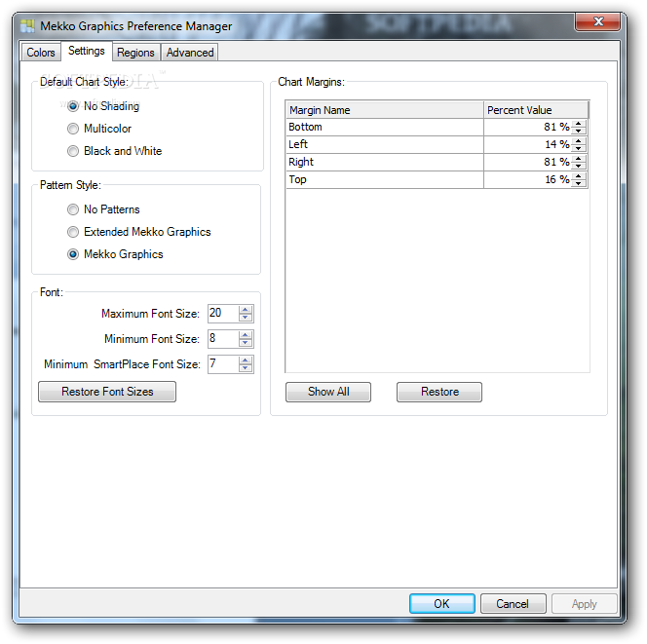The width and height of the screenshot is (647, 644).
Task: Switch to the Colors tab
Action: tap(41, 53)
